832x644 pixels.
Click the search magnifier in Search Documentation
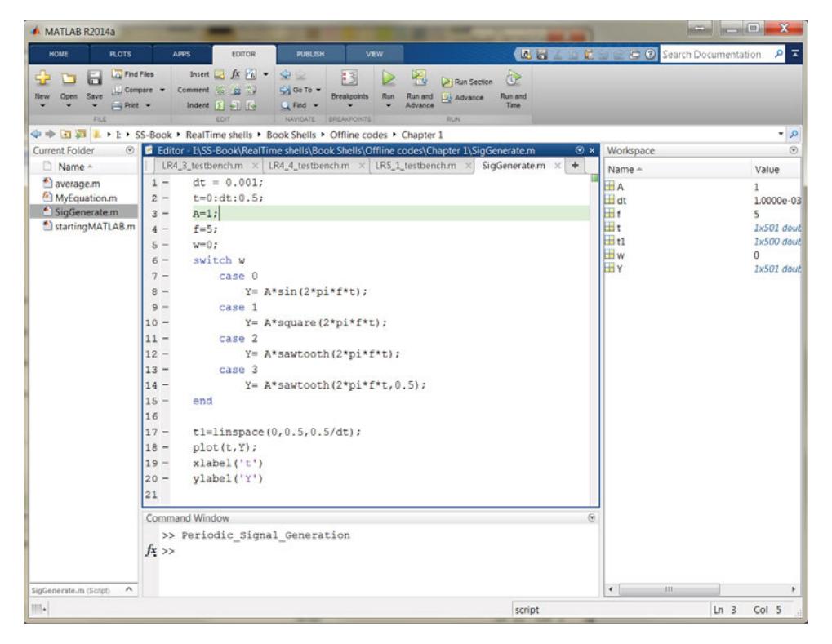point(778,54)
